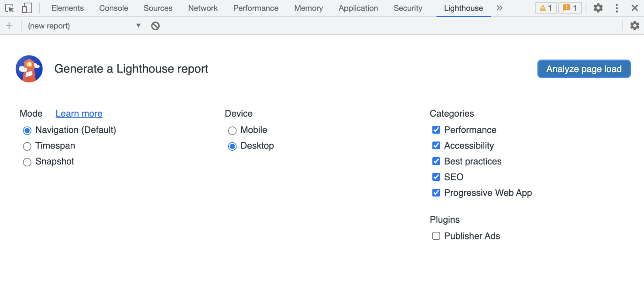Click the clear Lighthouse reports icon

click(x=155, y=25)
